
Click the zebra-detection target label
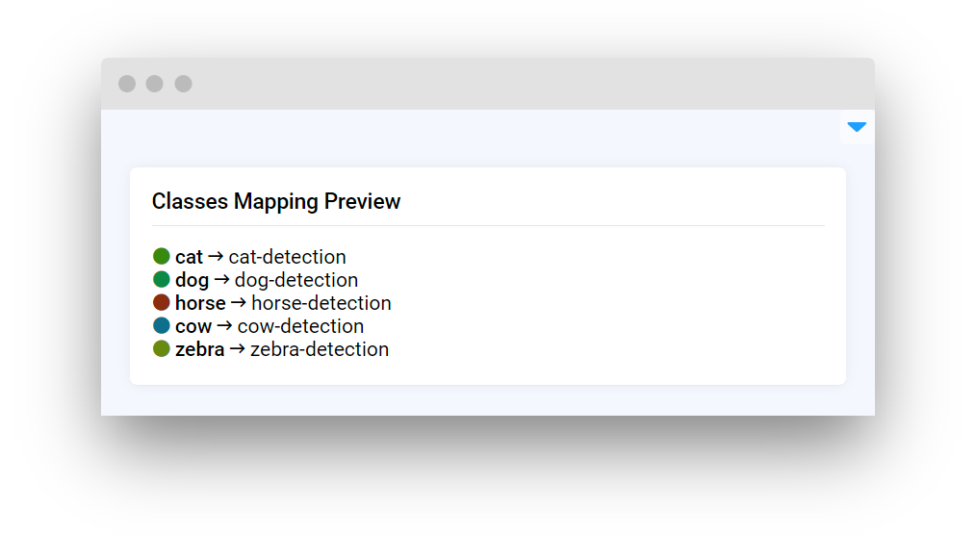(x=320, y=349)
